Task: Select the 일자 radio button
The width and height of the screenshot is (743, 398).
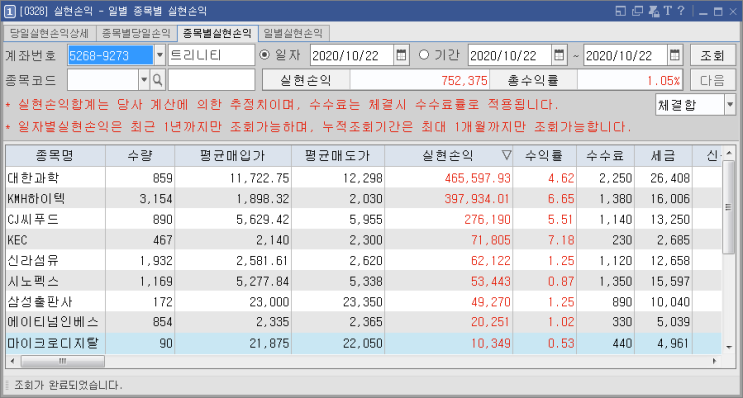Action: pyautogui.click(x=264, y=55)
